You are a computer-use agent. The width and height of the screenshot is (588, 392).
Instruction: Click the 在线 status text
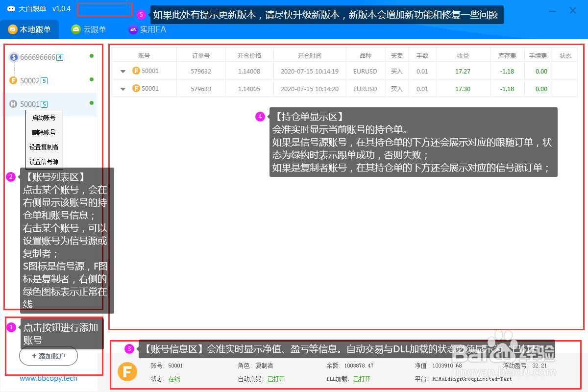tap(174, 379)
